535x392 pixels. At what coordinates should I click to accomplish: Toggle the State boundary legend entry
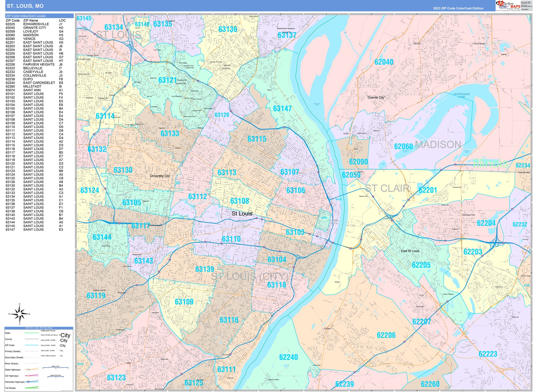pyautogui.click(x=32, y=333)
